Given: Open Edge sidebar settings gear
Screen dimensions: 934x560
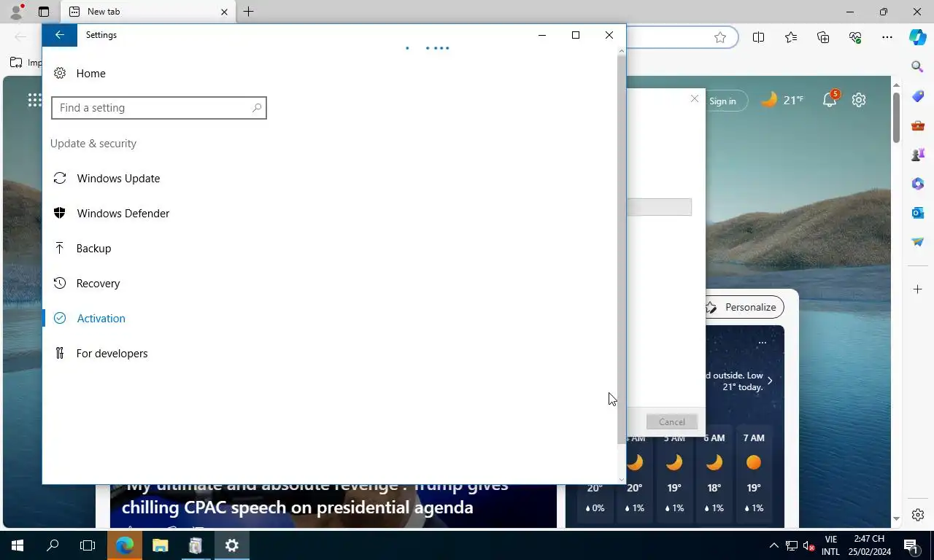Looking at the screenshot, I should click(918, 515).
